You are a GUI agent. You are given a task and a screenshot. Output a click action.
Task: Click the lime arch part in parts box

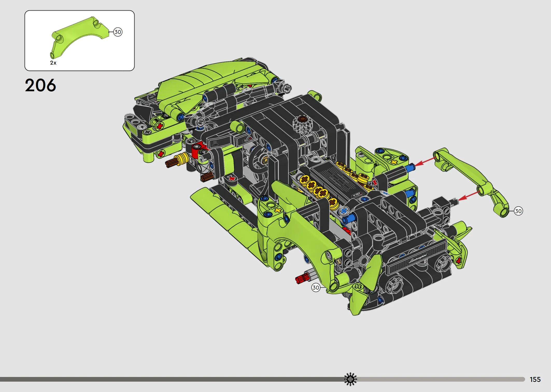[80, 38]
